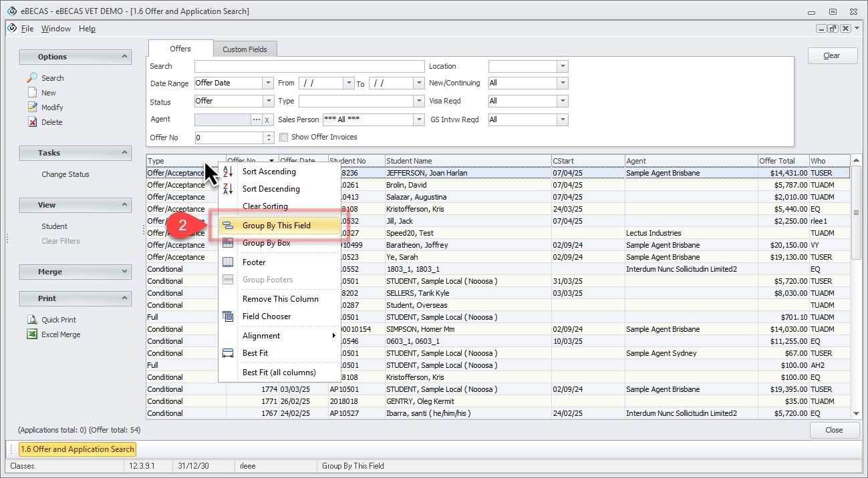The height and width of the screenshot is (478, 868).
Task: Click the Sort Ascending A-Z icon
Action: pos(228,172)
